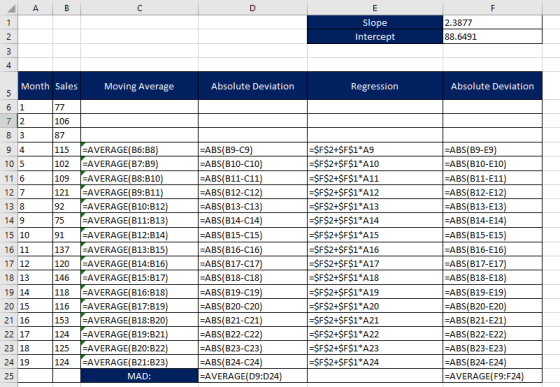
Task: Select sales value 125
Action: click(67, 348)
